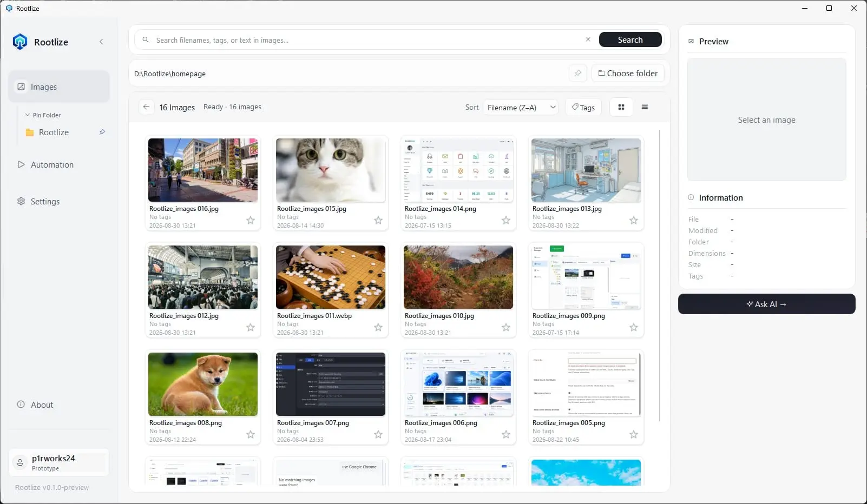Clear the search field
This screenshot has width=867, height=504.
(588, 39)
